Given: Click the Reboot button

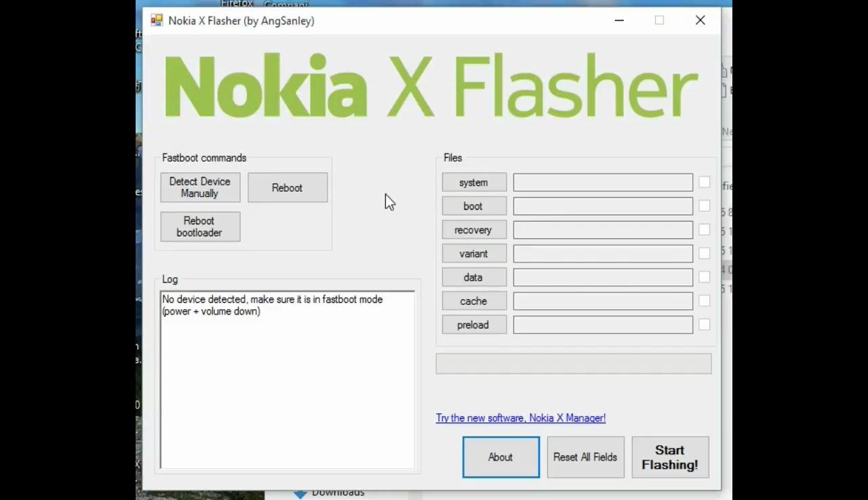Looking at the screenshot, I should [x=288, y=188].
